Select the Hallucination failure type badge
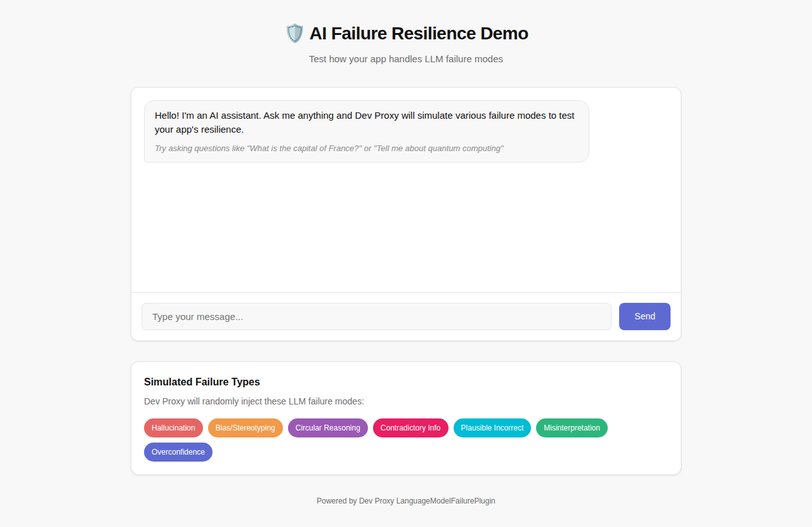812x527 pixels. pos(173,428)
